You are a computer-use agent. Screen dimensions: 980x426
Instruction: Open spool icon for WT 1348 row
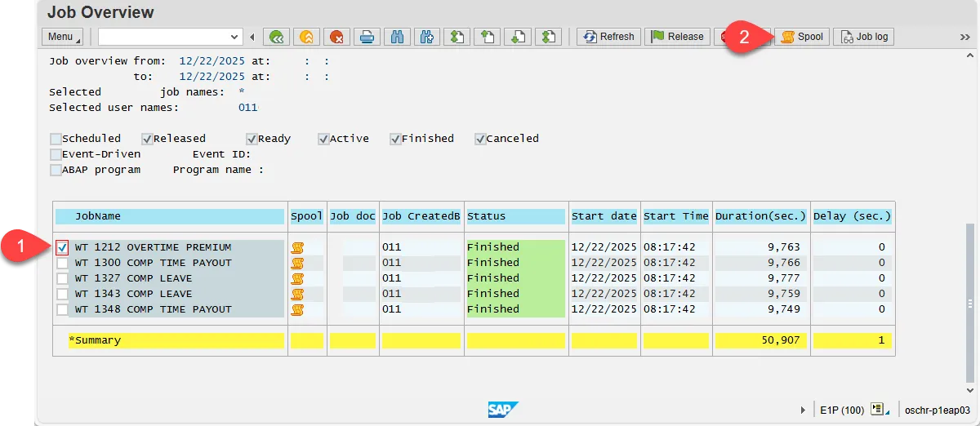click(x=297, y=309)
